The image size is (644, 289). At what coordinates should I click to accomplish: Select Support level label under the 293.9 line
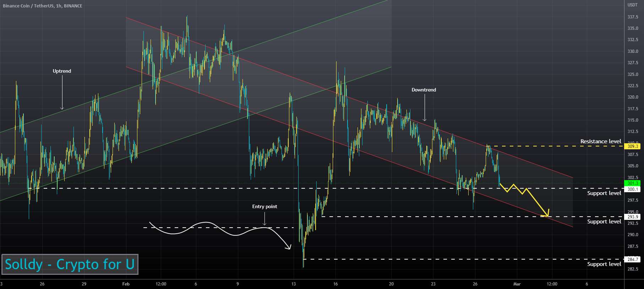click(604, 221)
